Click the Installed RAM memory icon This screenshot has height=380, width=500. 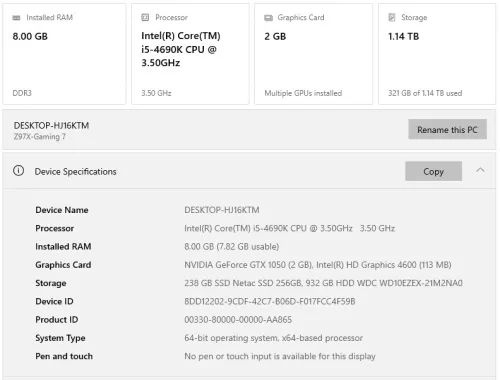16,18
